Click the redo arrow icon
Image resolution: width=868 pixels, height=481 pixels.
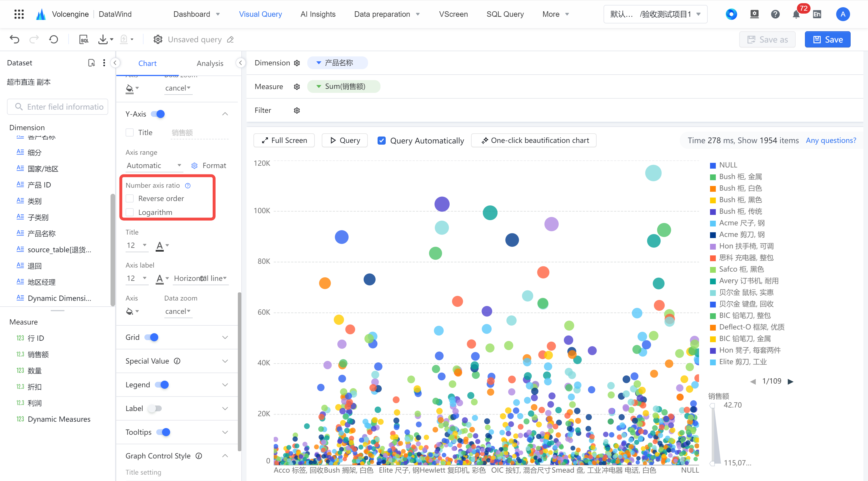pyautogui.click(x=34, y=39)
